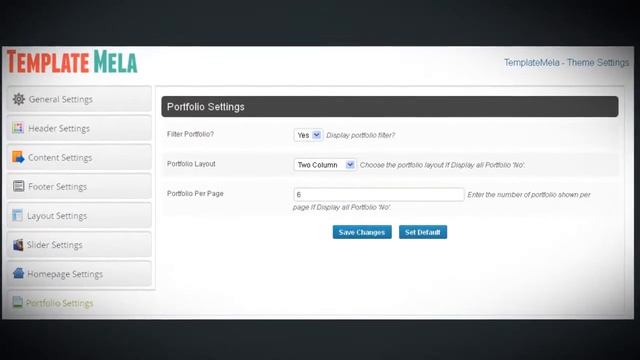Screen dimensions: 640x360
Task: Open Content Settings section label
Action: pos(60,158)
